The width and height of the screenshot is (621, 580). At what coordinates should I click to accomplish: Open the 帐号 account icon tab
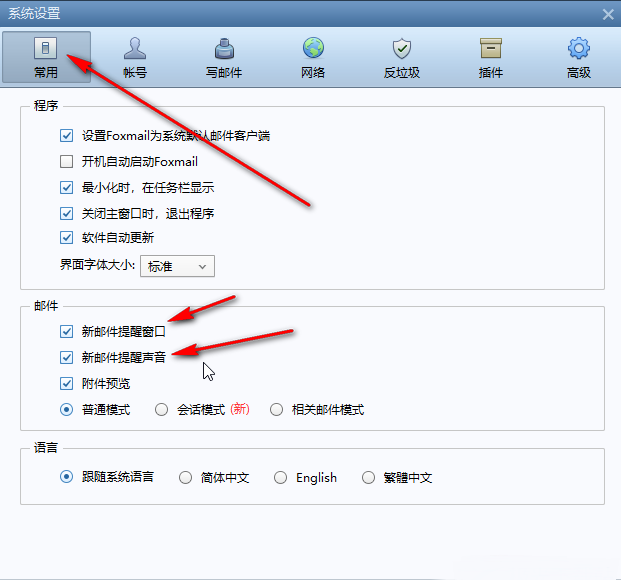pos(135,48)
